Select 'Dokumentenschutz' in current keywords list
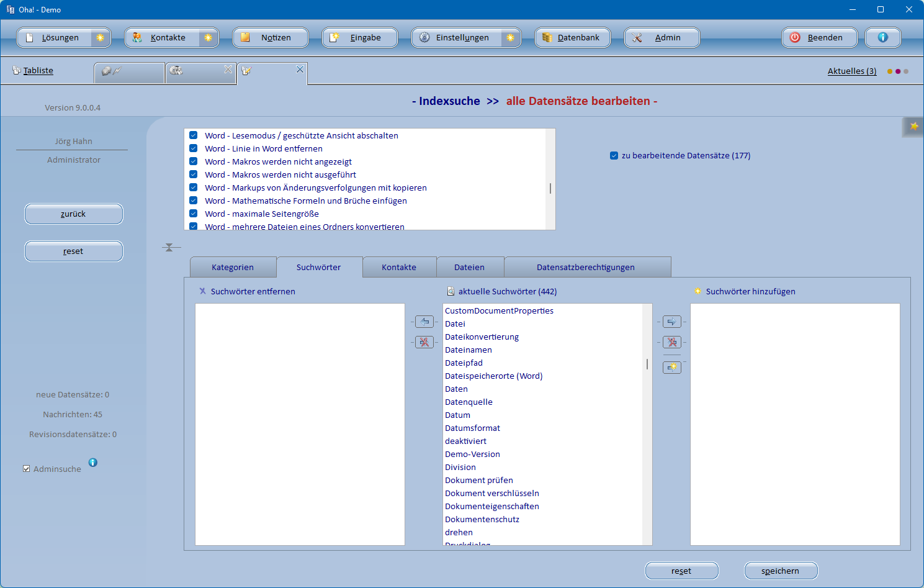Screen dimensions: 924x588 (482, 520)
